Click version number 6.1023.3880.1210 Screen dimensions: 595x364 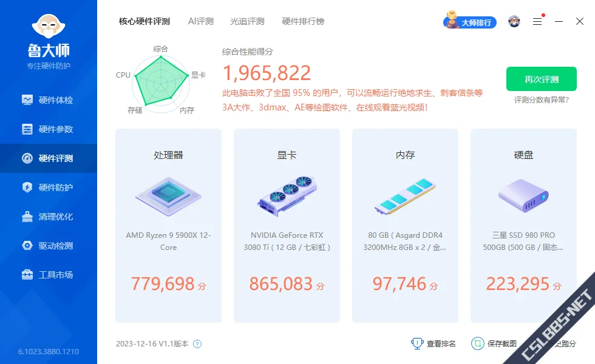click(49, 351)
